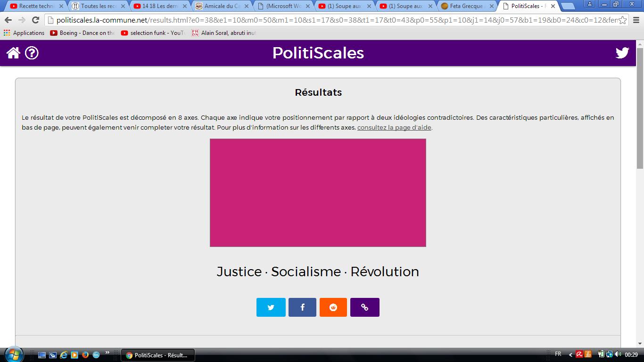The width and height of the screenshot is (644, 362).
Task: Click the URL address bar
Action: click(330, 20)
